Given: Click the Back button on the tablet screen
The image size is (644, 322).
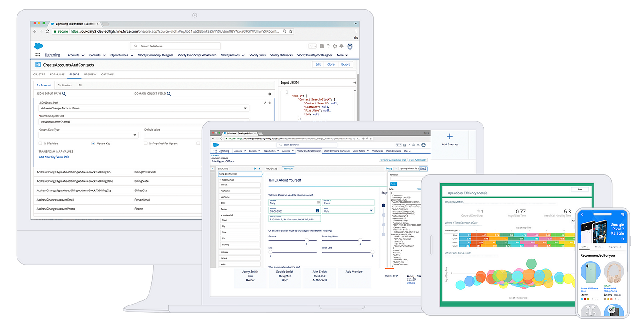Looking at the screenshot, I should tap(580, 189).
